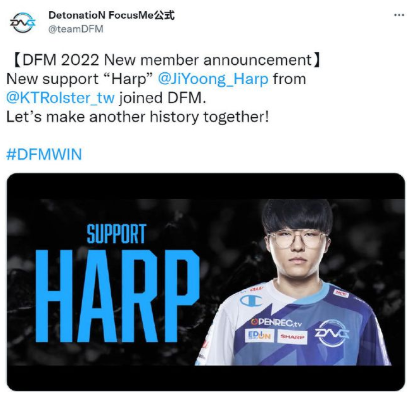Screen dimensions: 407x400
Task: Click the 'Let's make another history together!' line
Action: coord(137,117)
